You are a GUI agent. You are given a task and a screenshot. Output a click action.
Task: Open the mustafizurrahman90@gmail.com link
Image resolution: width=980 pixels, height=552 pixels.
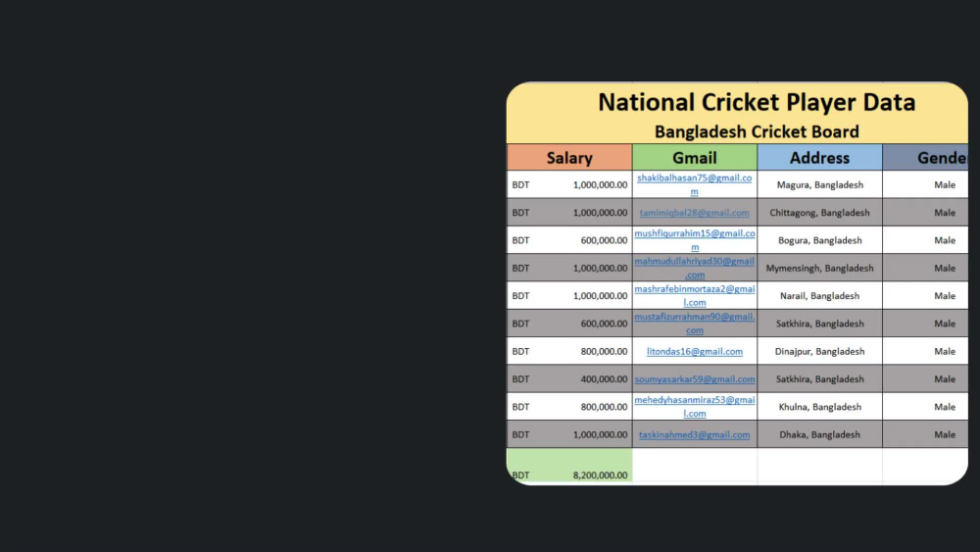coord(695,324)
